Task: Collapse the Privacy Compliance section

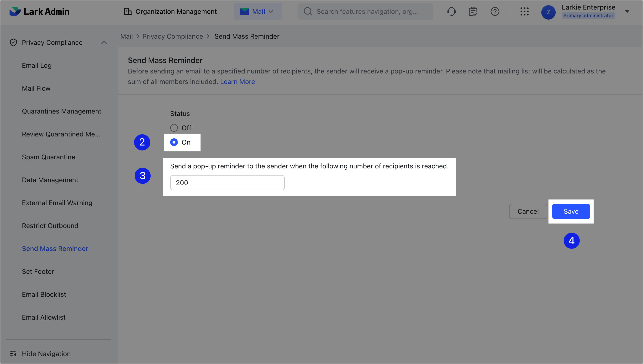Action: pyautogui.click(x=104, y=42)
